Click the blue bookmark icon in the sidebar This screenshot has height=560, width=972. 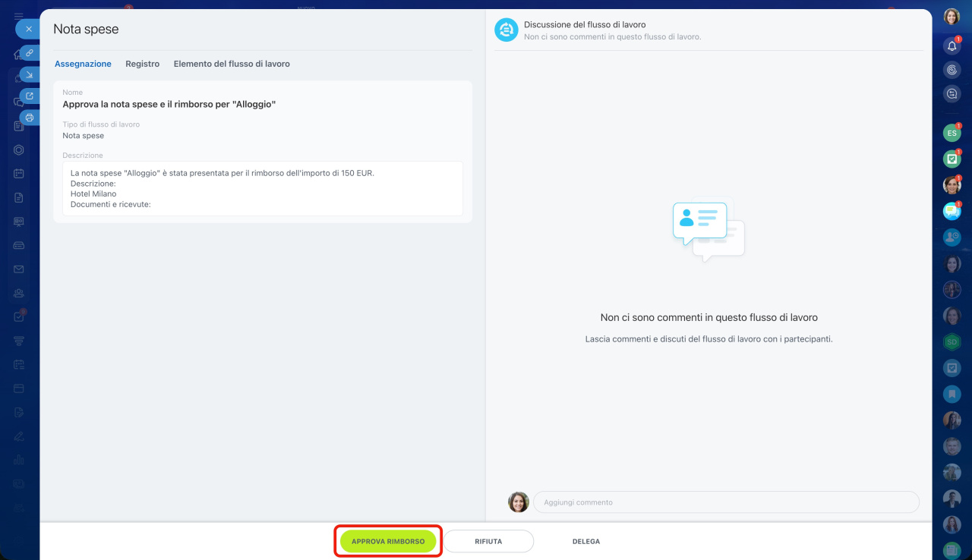[951, 394]
